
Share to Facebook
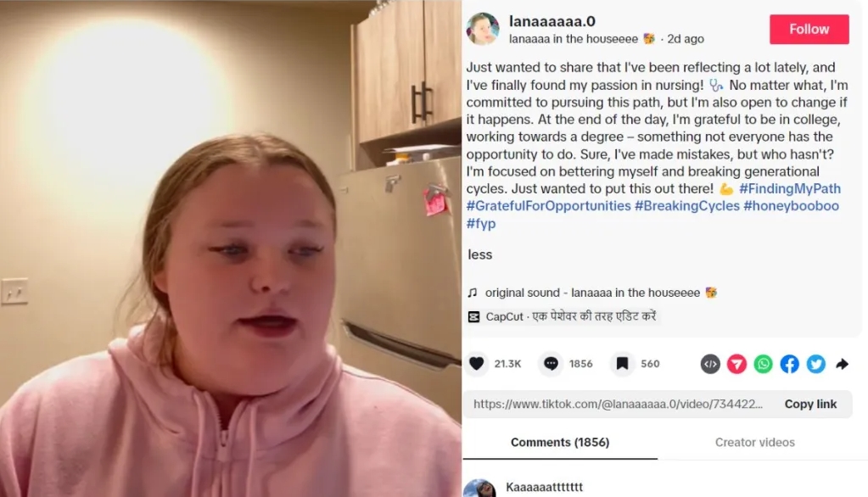tap(790, 364)
